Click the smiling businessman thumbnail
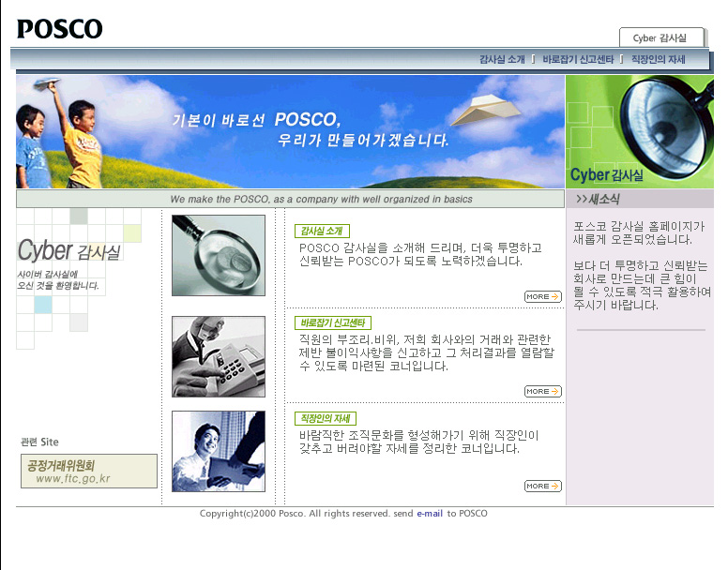The image size is (728, 570). click(x=219, y=451)
